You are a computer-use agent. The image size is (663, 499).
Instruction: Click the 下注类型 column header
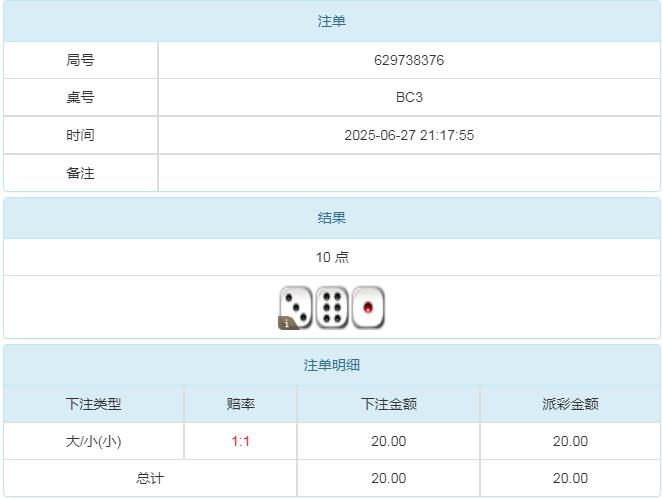[94, 404]
